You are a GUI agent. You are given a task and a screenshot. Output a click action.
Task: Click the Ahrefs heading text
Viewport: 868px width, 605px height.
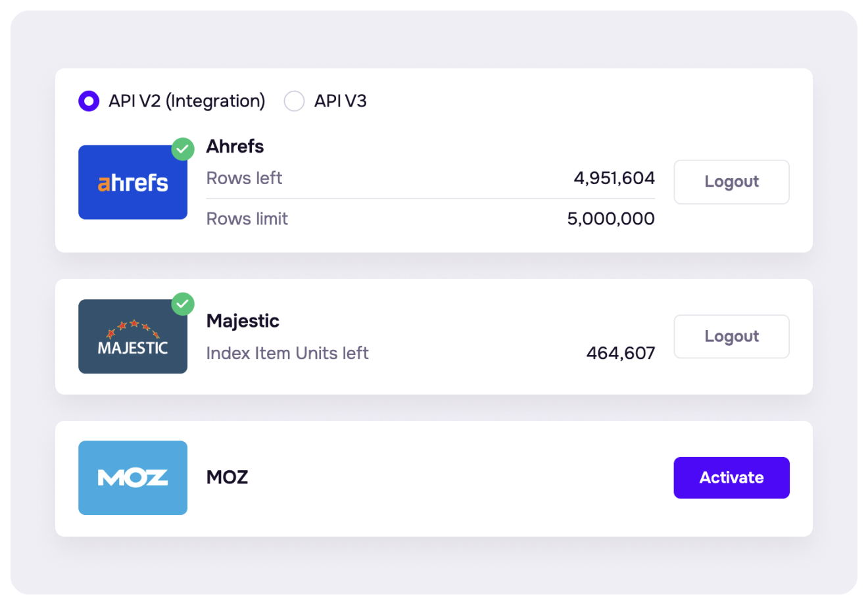235,146
